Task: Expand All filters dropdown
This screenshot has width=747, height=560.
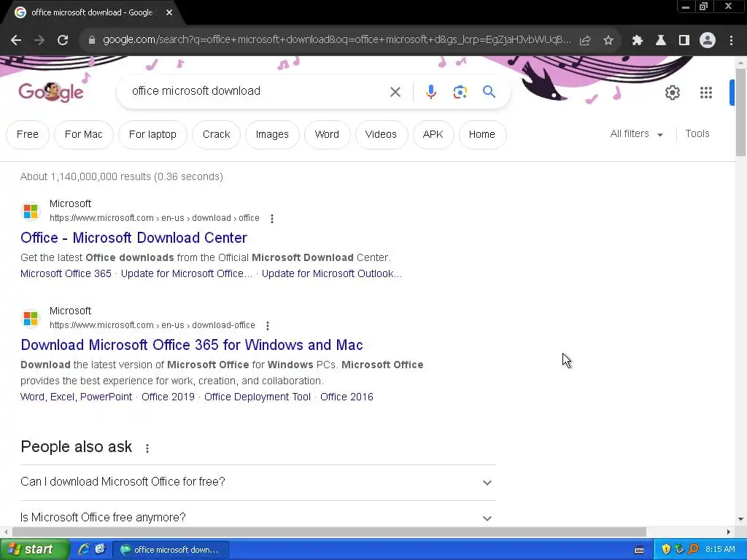Action: click(x=636, y=134)
